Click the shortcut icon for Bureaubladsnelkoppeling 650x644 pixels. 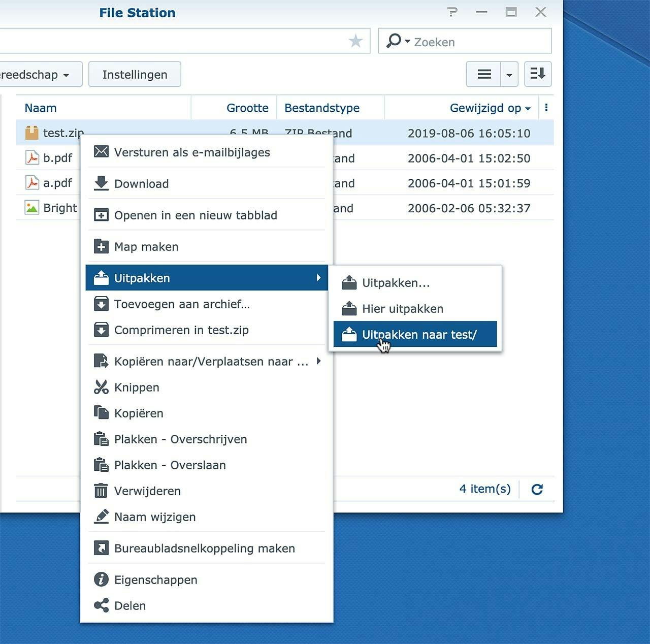click(x=101, y=548)
